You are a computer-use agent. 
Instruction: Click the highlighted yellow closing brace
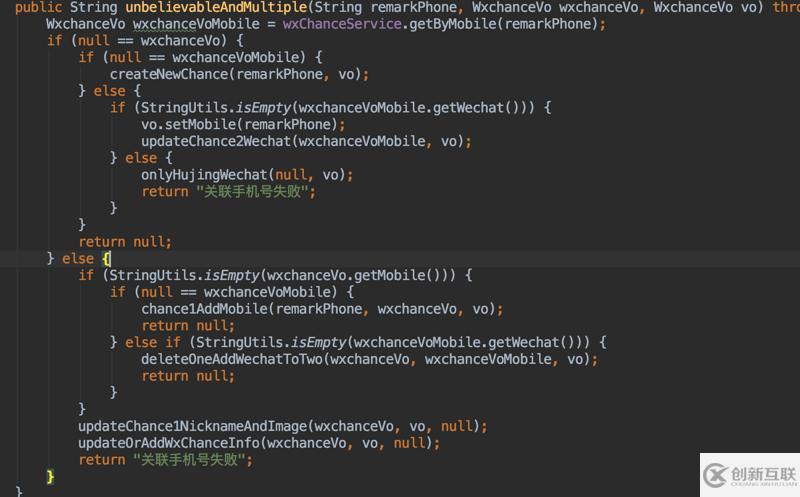pos(50,477)
